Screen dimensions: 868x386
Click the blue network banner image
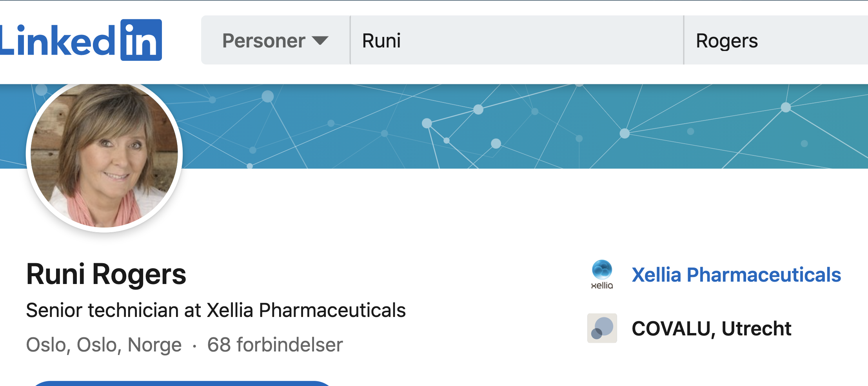pos(510,126)
